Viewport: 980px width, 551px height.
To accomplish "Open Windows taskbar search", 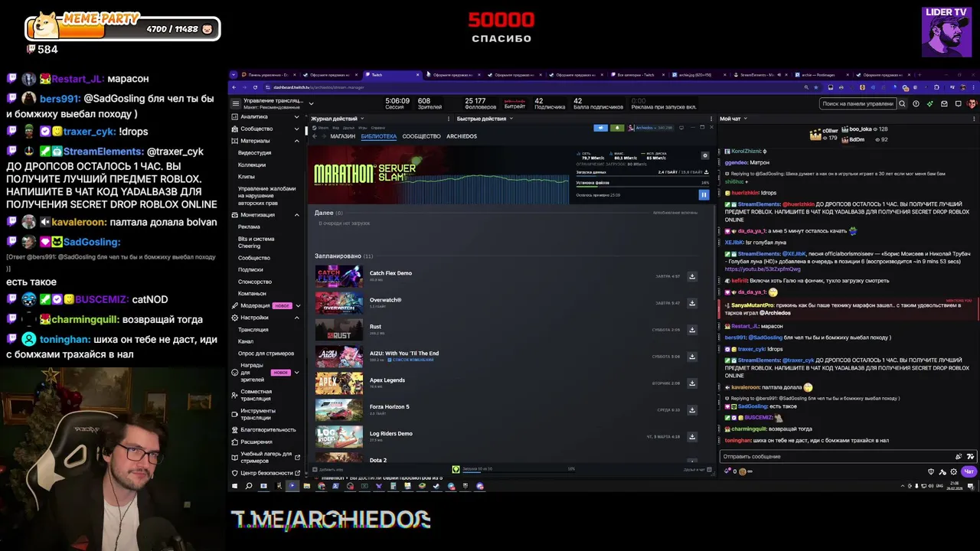I will tap(249, 486).
